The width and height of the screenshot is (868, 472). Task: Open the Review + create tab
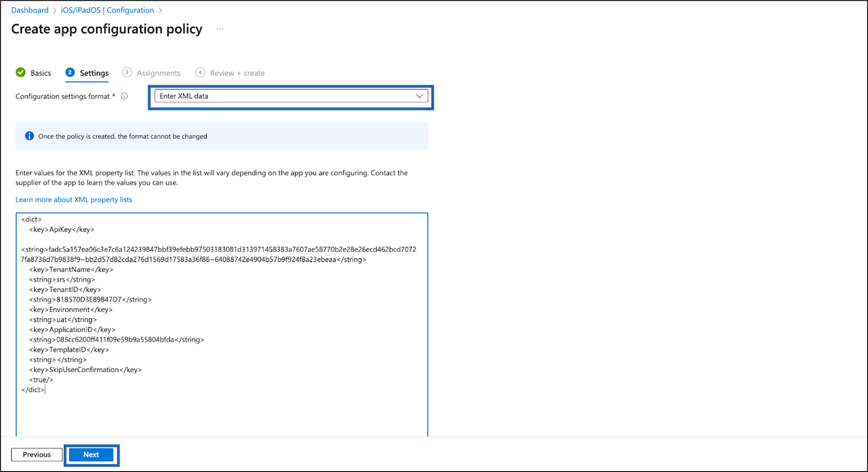(x=237, y=73)
